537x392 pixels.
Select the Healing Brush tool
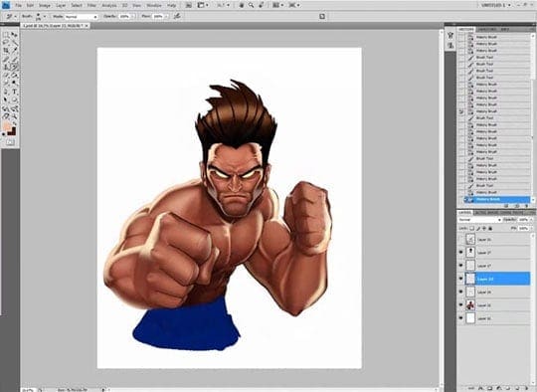coord(6,59)
